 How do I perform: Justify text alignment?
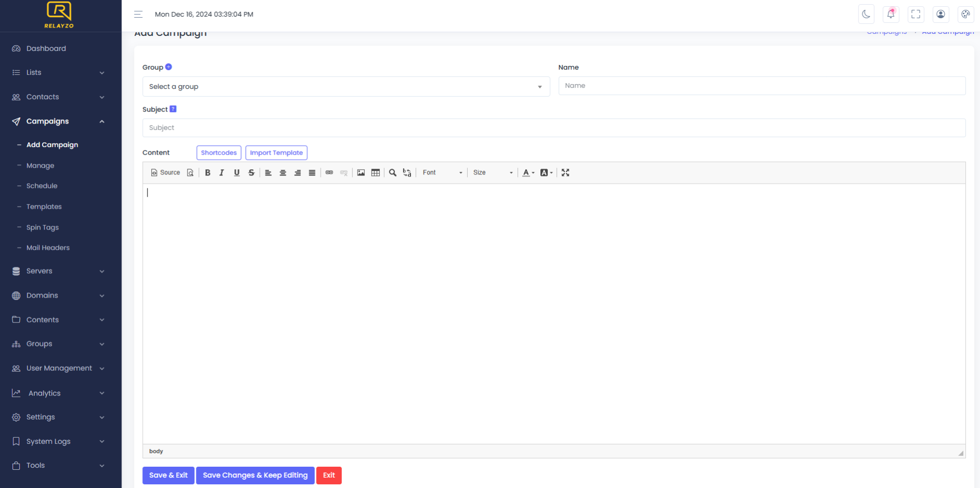(x=312, y=173)
